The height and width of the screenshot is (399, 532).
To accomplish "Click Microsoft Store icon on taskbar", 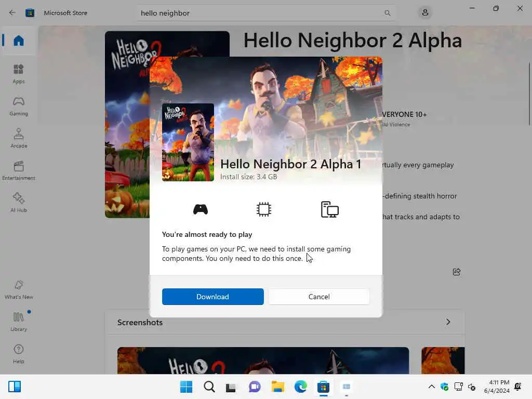I will [x=323, y=387].
